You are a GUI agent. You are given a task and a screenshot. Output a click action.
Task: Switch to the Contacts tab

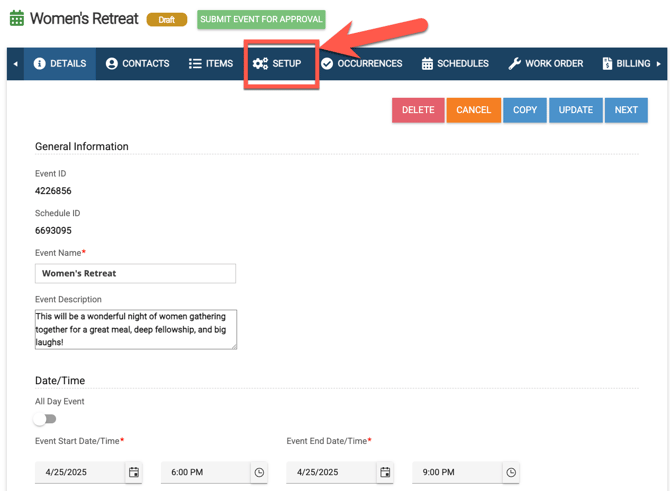(137, 64)
